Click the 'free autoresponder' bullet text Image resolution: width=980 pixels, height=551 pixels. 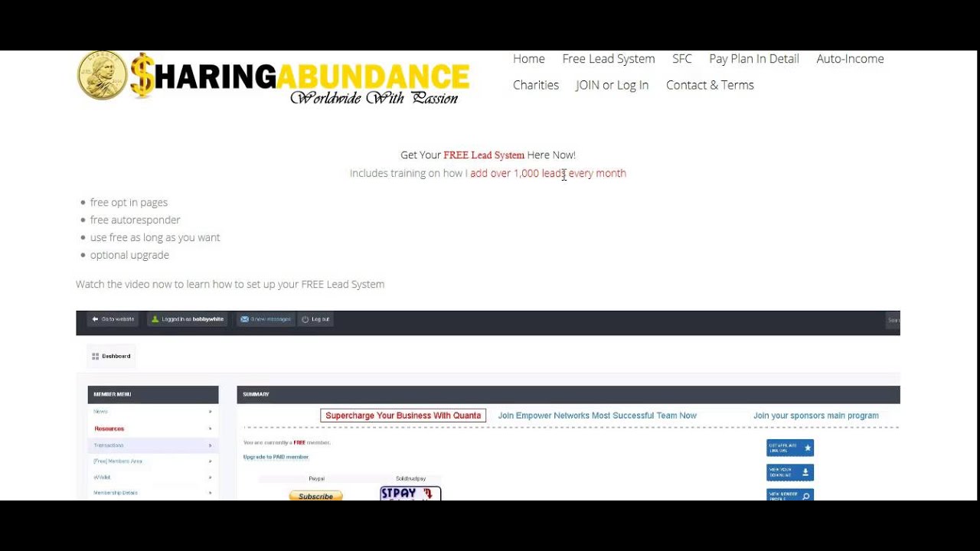click(x=136, y=220)
